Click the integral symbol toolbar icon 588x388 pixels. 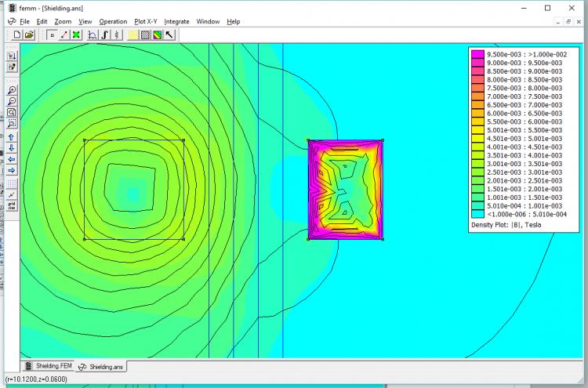(104, 34)
